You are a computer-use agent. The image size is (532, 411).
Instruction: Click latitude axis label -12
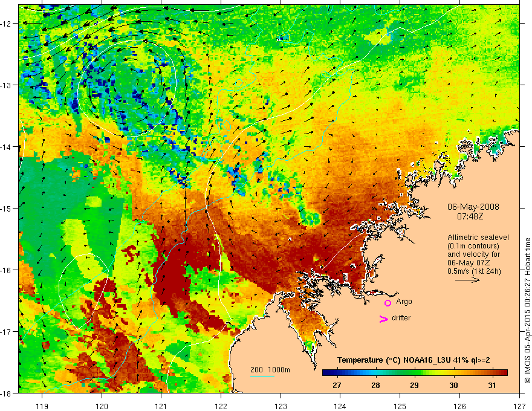click(7, 24)
